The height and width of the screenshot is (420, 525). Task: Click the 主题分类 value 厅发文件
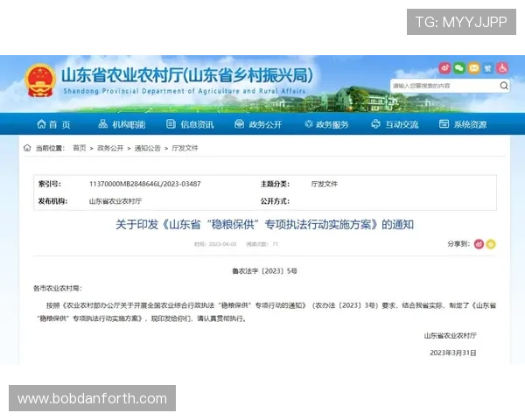point(325,184)
